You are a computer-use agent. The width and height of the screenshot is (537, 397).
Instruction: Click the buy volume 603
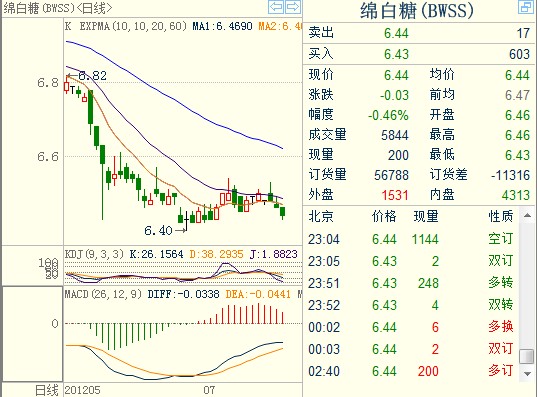click(519, 54)
